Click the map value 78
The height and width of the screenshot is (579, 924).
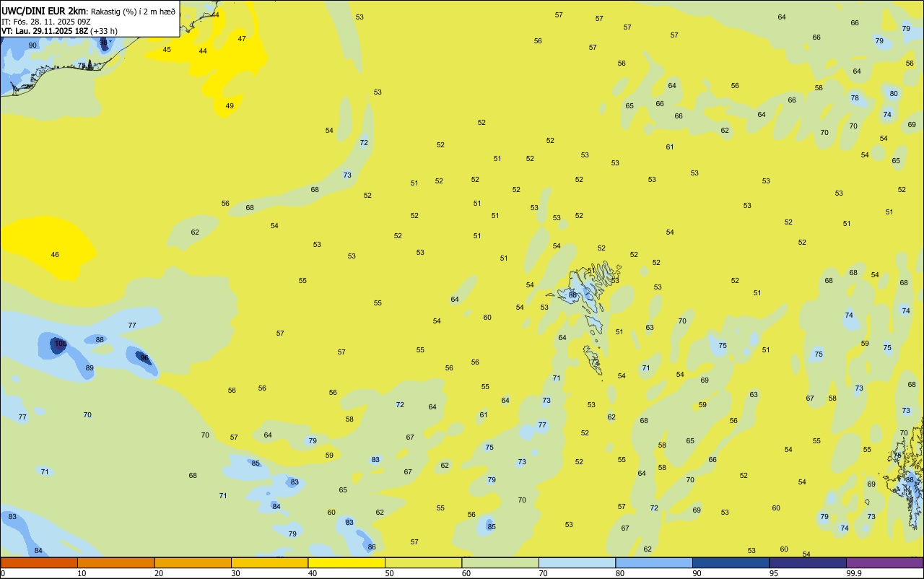pos(855,98)
